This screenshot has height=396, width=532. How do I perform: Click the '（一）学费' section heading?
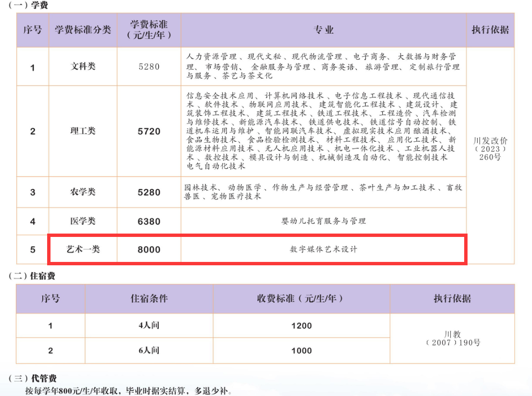28,5
